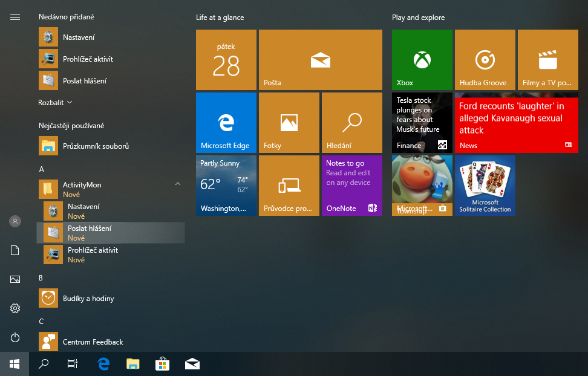Open the Hudba Groove tile

click(x=485, y=60)
